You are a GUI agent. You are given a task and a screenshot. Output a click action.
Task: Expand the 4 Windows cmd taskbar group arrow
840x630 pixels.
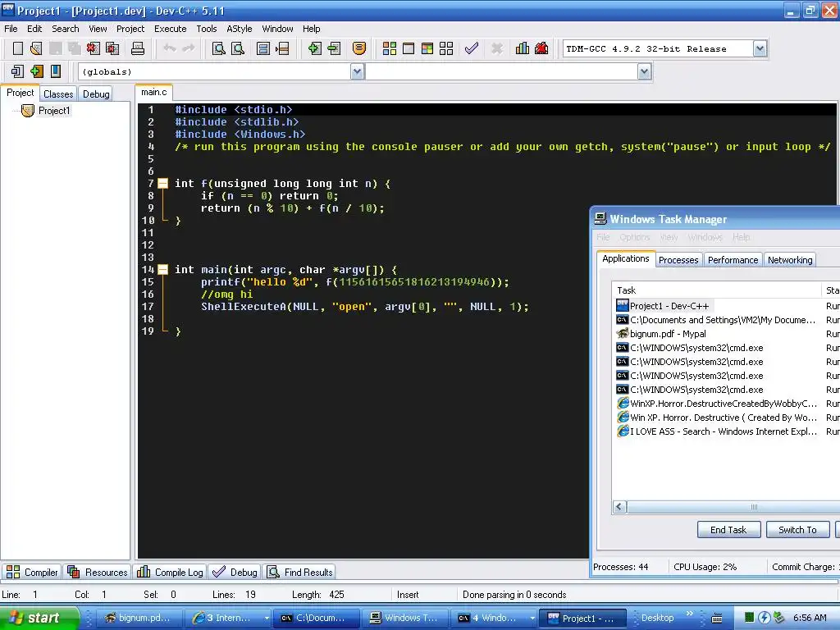click(532, 618)
